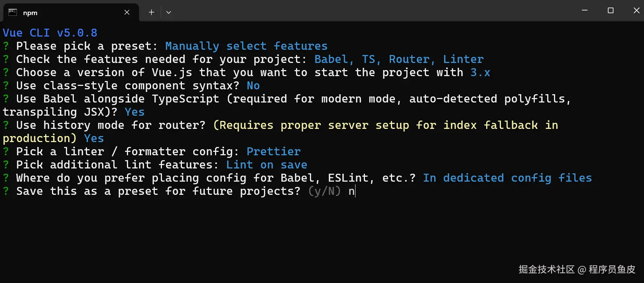Click the 3.x Vue version answer
This screenshot has height=283, width=644.
[480, 72]
